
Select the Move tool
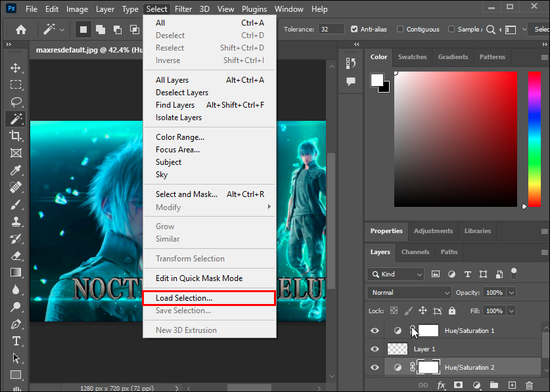click(15, 68)
